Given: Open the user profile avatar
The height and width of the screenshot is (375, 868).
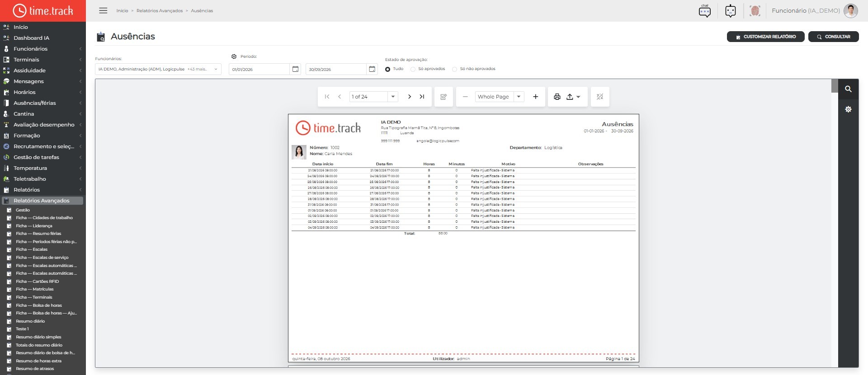Looking at the screenshot, I should point(851,10).
